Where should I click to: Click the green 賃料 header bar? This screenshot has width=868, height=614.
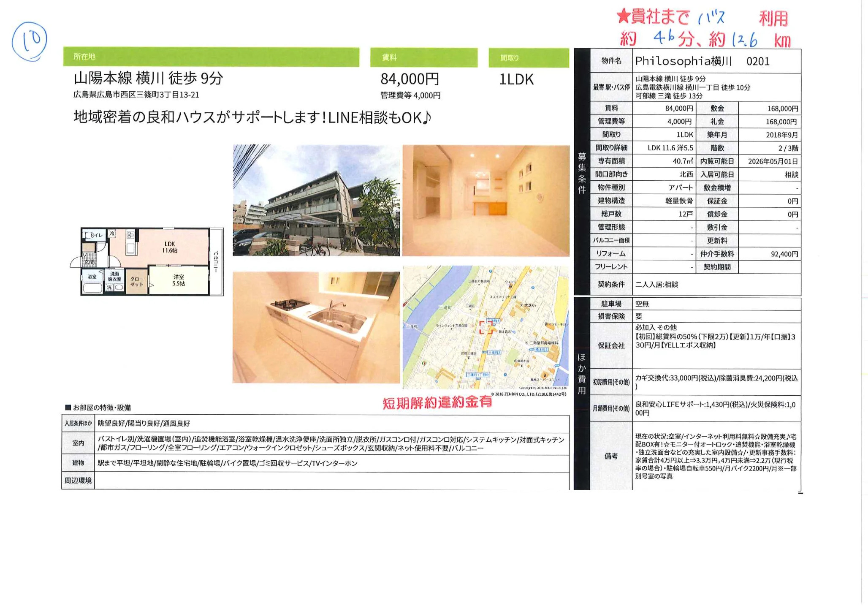click(x=423, y=57)
